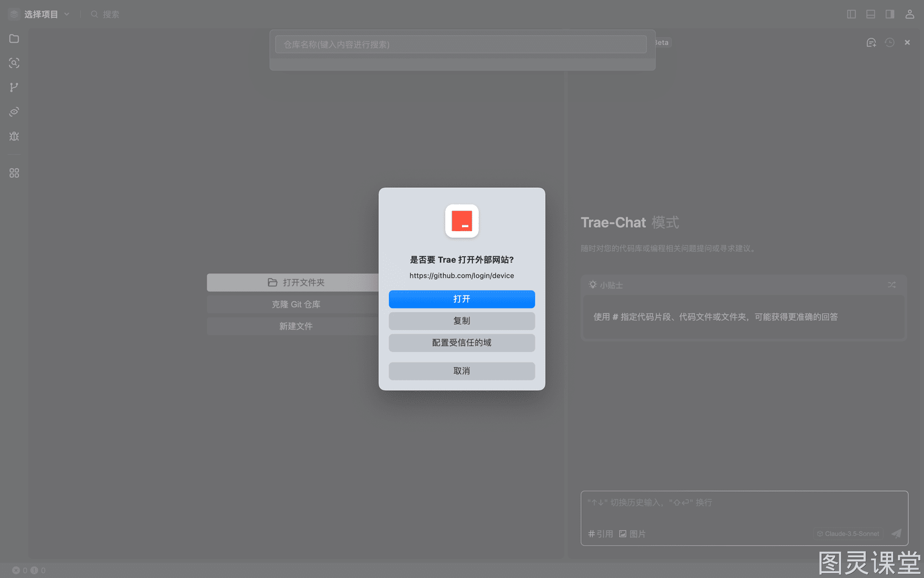Click the warning count icon in status bar
Image resolution: width=924 pixels, height=578 pixels.
(x=34, y=570)
